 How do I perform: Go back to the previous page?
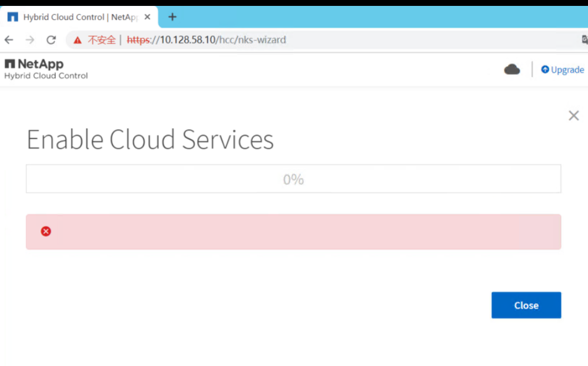coord(9,40)
